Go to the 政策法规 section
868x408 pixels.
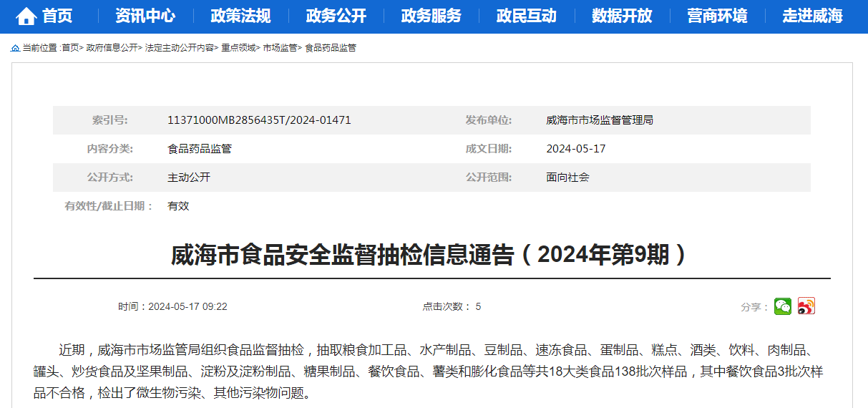coord(240,16)
